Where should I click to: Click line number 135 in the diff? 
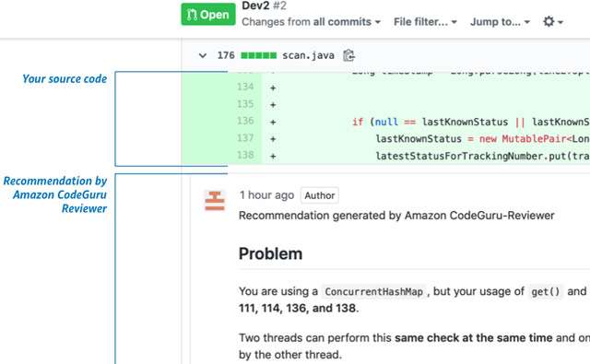(245, 104)
